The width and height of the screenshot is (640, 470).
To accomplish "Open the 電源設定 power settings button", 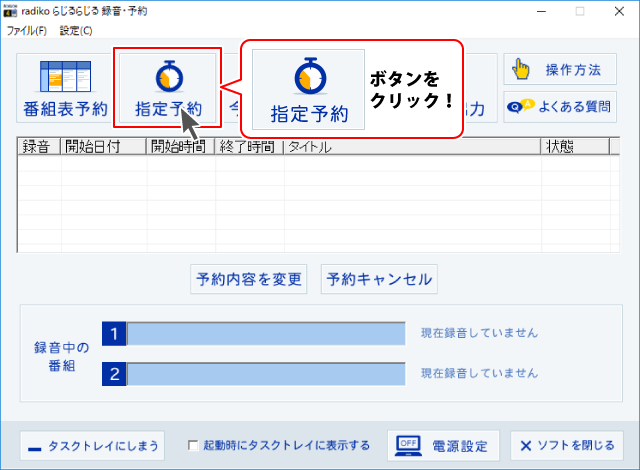I will 443,446.
